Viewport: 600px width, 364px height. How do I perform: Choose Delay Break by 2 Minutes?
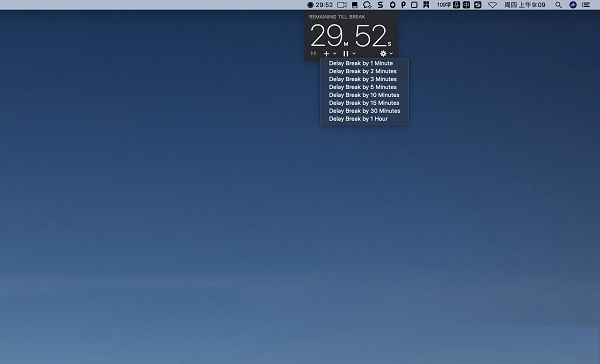364,71
